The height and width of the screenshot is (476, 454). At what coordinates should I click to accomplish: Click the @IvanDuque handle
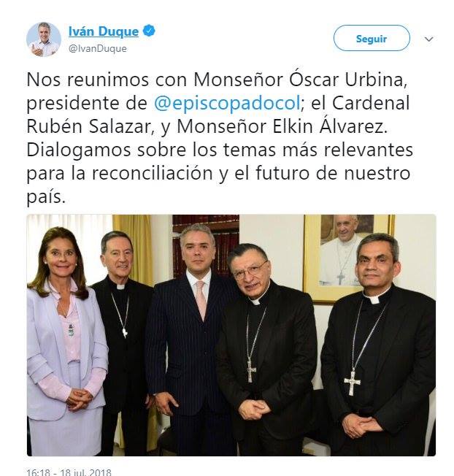coord(97,49)
